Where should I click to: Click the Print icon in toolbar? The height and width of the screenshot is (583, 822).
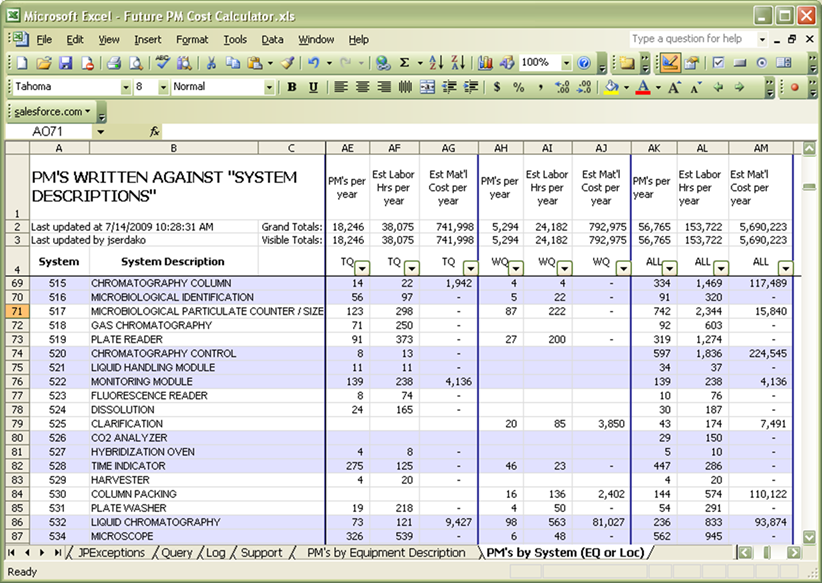point(114,63)
